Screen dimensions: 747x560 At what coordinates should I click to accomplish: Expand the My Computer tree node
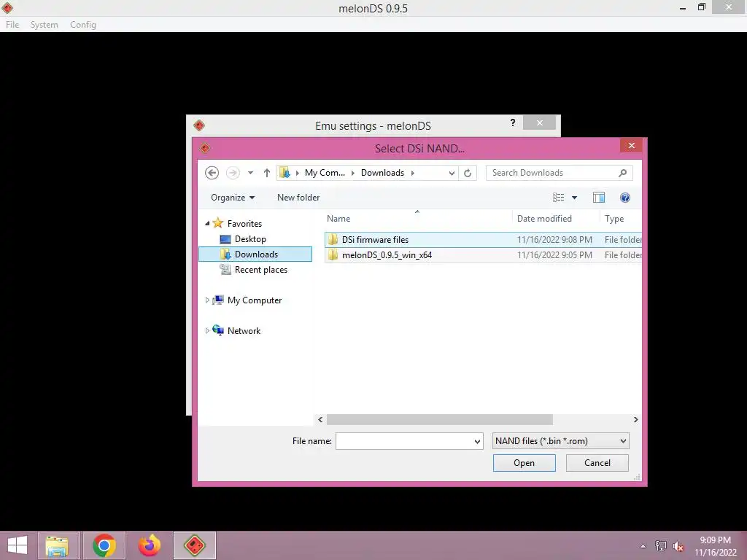207,300
